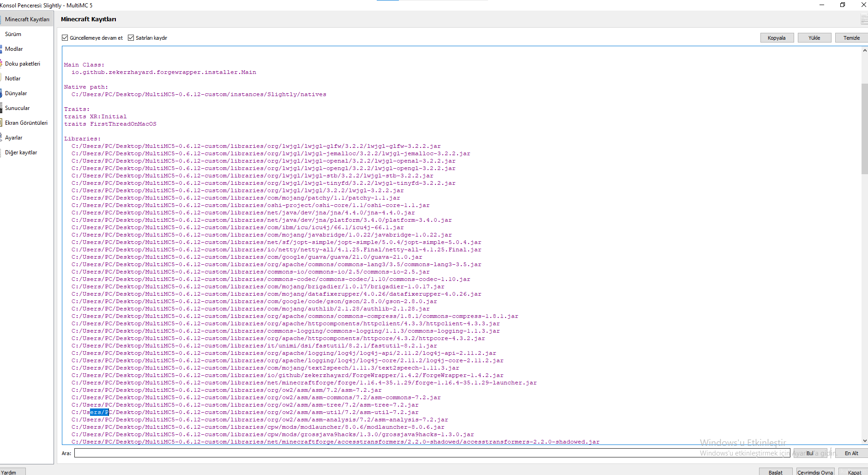Click the fastutil-8.2.1.jar line
The image size is (868, 475).
point(254,346)
